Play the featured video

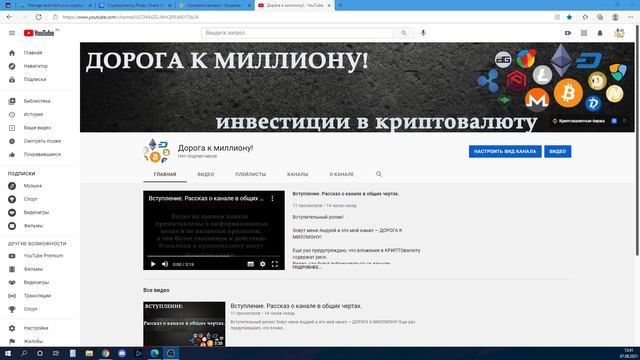click(153, 264)
